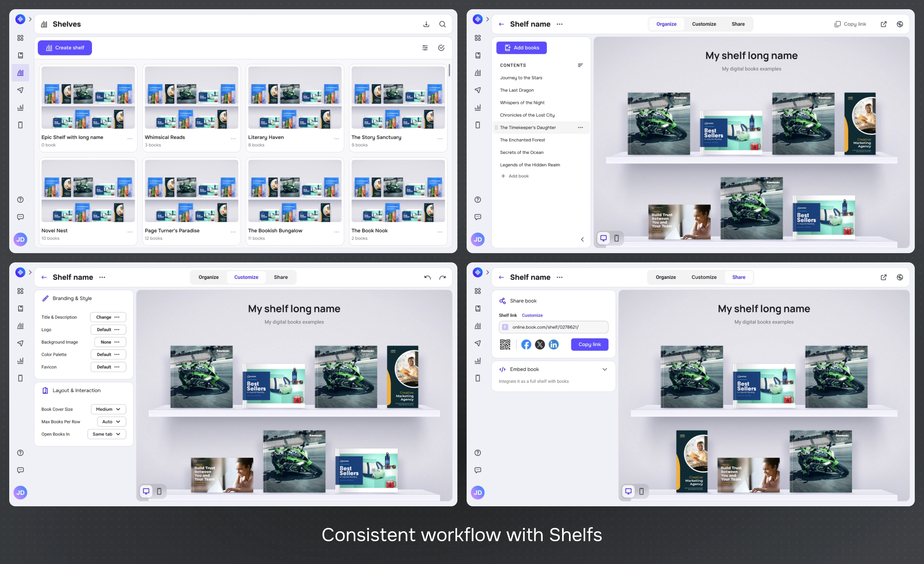Viewport: 924px width, 564px height.
Task: Open the Color Palette Default options
Action: [108, 355]
